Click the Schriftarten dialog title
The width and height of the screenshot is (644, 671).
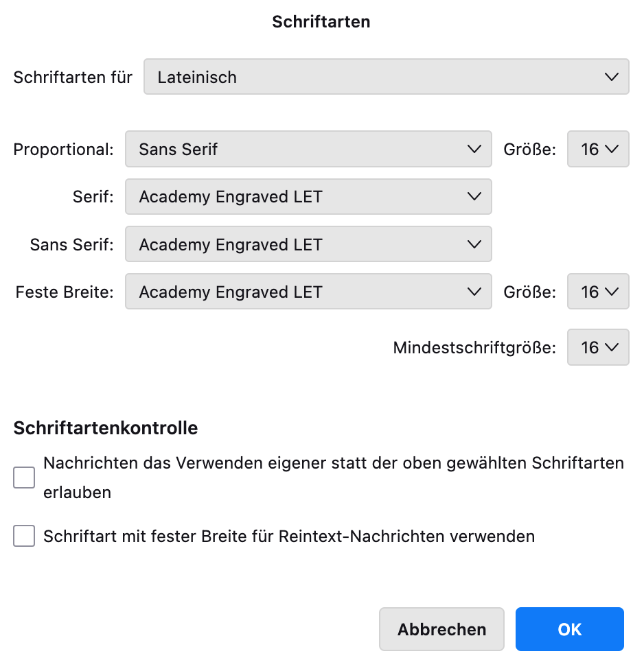pos(321,22)
